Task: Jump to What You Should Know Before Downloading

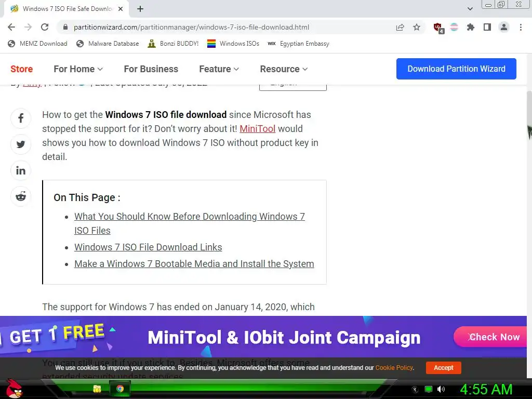Action: 190,223
